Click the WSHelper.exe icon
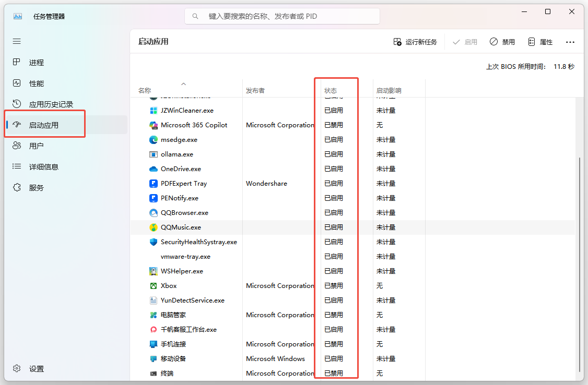 pos(154,271)
